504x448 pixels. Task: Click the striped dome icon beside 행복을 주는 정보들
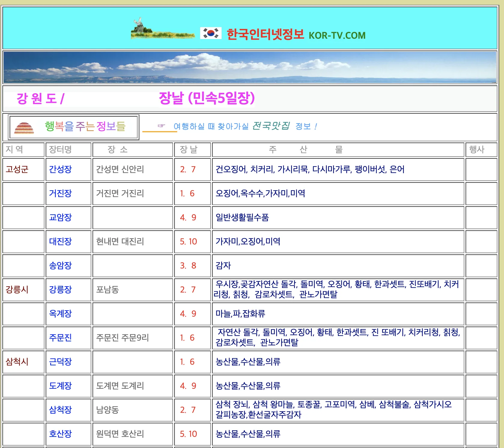[x=24, y=127]
